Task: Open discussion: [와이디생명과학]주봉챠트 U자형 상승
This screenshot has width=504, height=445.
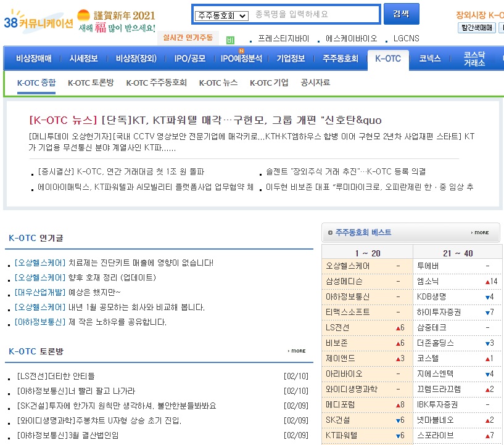Action: click(x=99, y=420)
